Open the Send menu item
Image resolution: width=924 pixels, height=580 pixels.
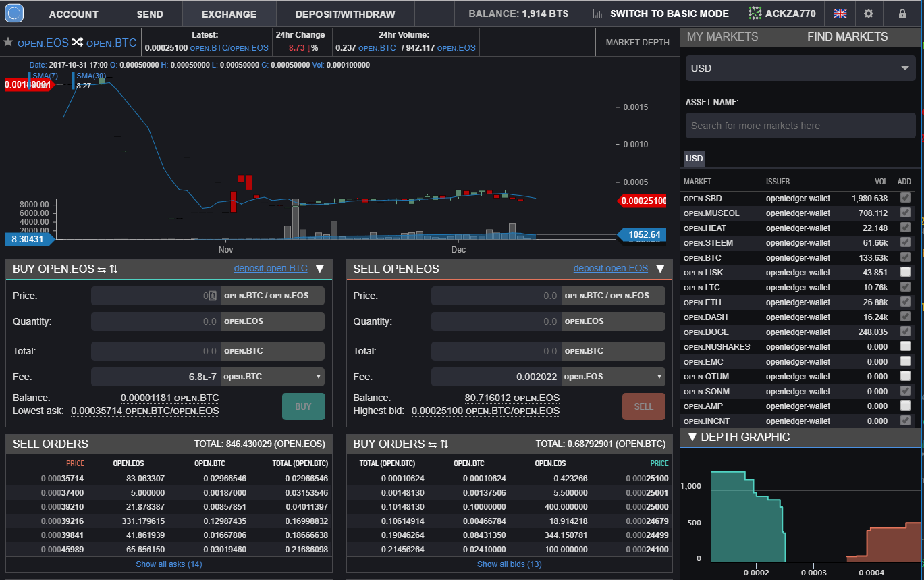[150, 14]
